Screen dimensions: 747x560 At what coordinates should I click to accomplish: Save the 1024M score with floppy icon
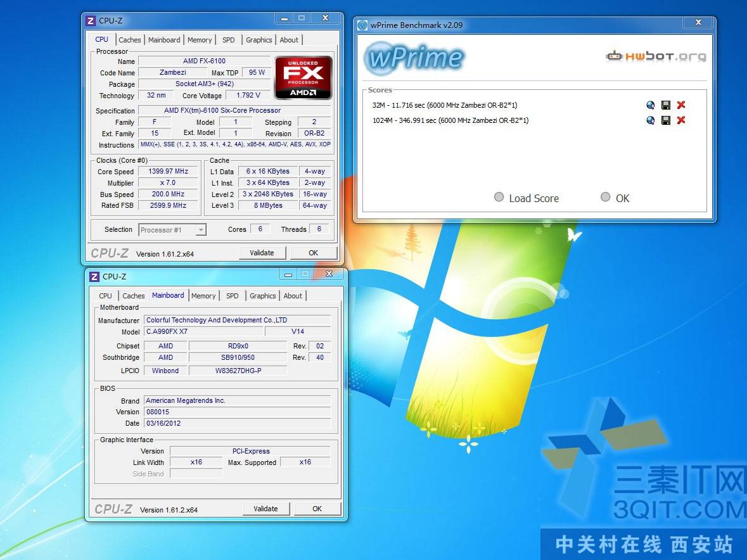(666, 120)
